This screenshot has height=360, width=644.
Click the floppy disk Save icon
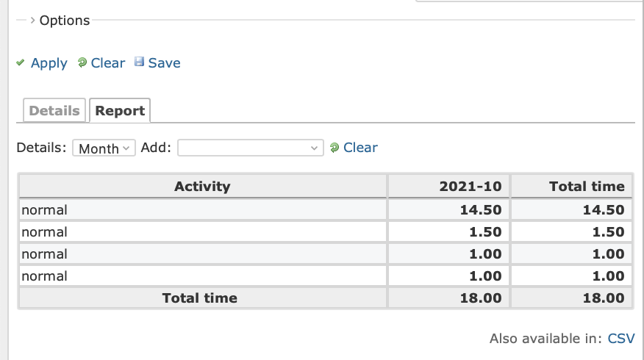point(139,62)
